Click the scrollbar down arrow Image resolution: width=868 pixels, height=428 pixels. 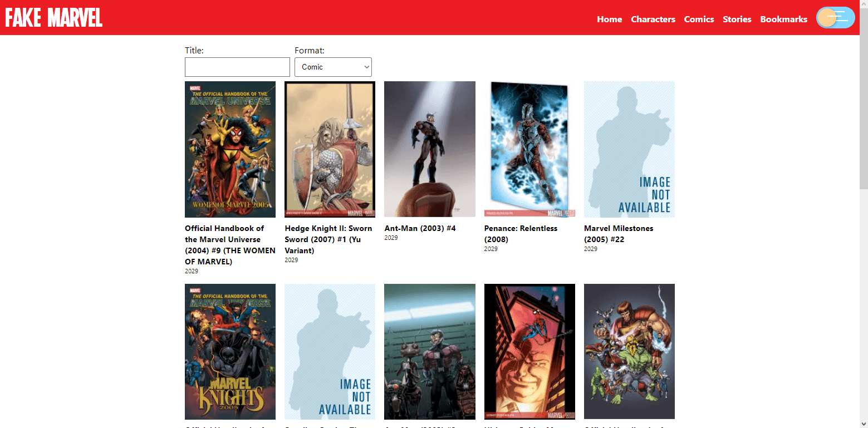864,424
